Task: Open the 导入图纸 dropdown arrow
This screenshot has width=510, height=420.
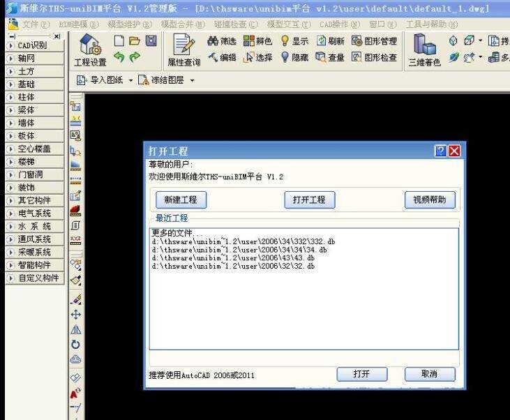Action: click(x=130, y=80)
